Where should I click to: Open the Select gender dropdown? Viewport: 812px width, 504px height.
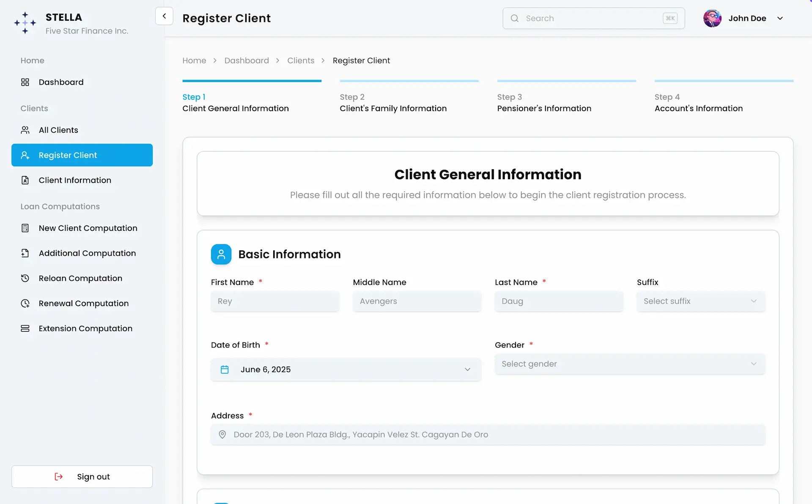point(630,364)
